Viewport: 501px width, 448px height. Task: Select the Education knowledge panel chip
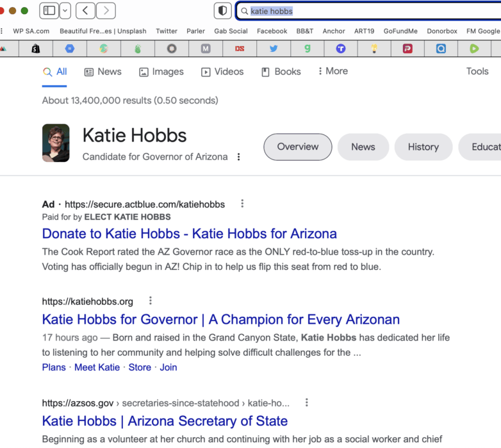(x=480, y=147)
